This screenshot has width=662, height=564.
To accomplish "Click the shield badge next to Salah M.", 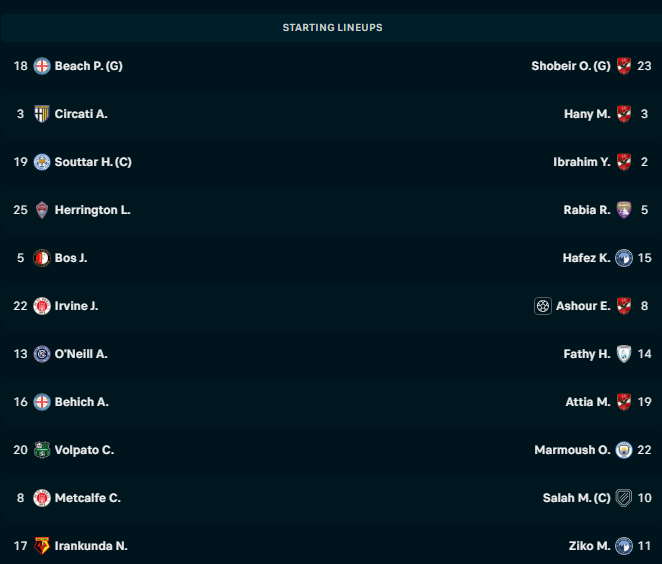I will click(624, 498).
